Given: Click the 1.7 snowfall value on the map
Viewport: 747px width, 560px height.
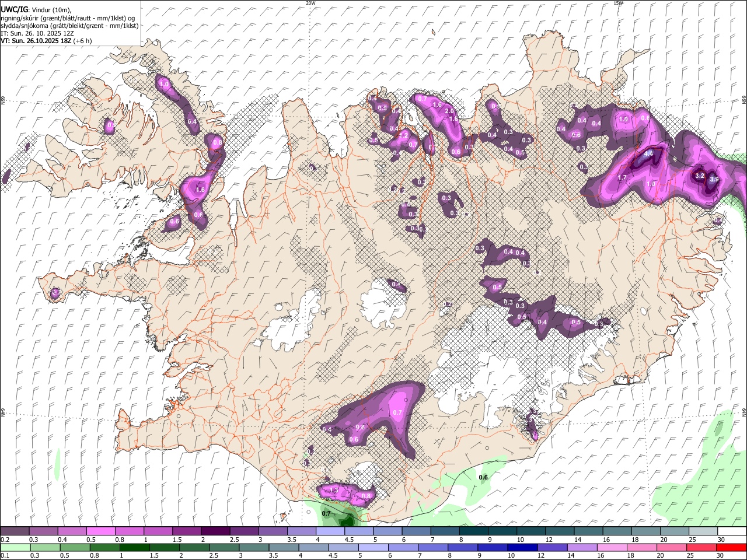Looking at the screenshot, I should 622,178.
